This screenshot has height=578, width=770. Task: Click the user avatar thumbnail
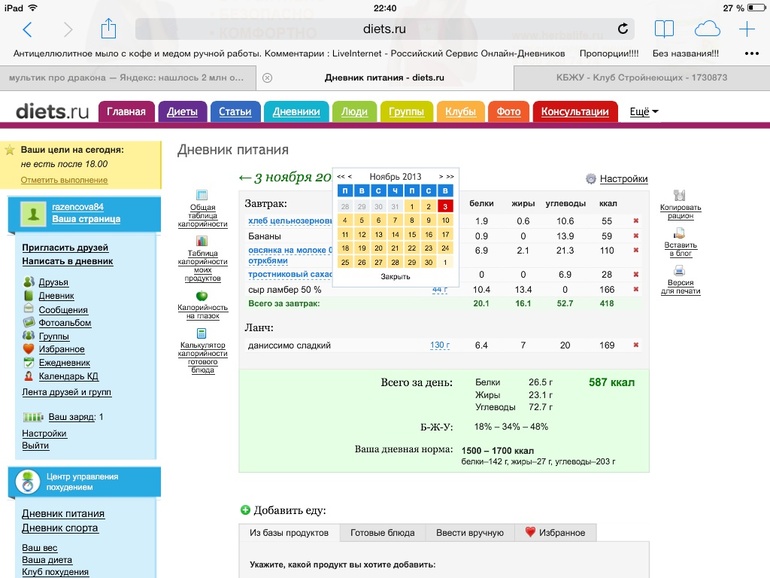click(33, 214)
